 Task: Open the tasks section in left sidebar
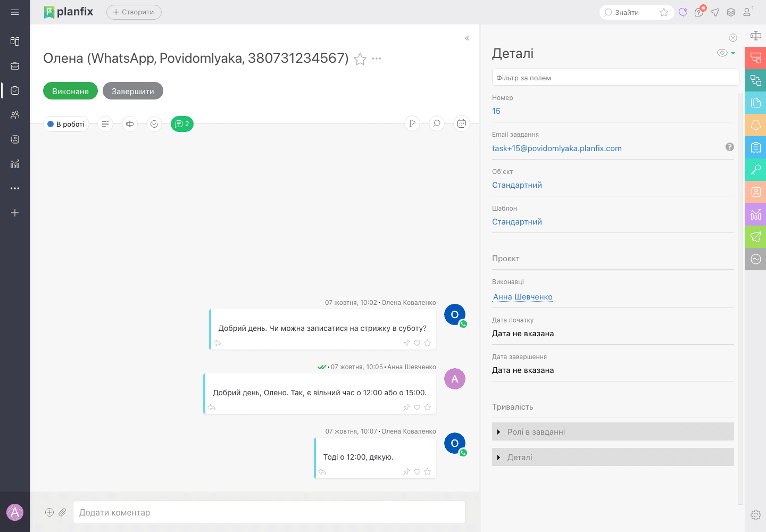pyautogui.click(x=15, y=90)
